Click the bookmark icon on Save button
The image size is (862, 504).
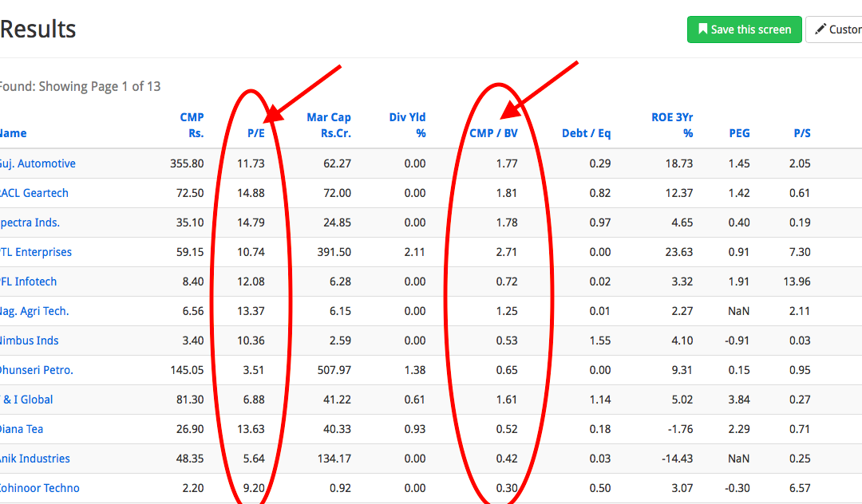coord(702,29)
